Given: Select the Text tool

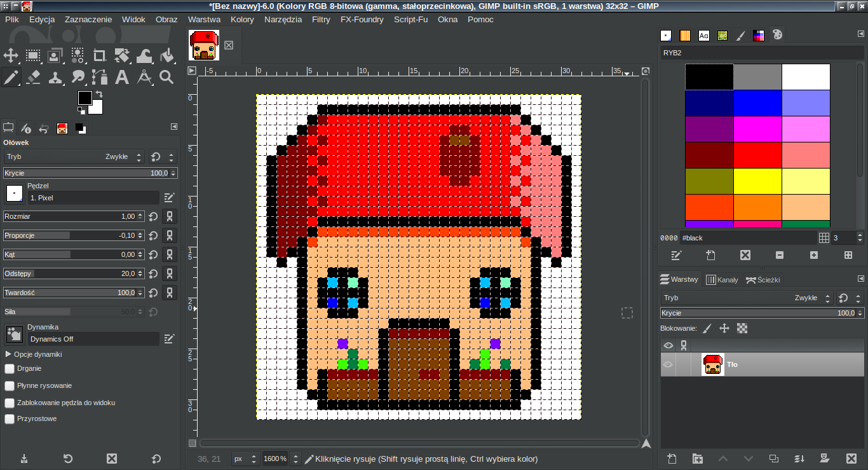Looking at the screenshot, I should coord(122,78).
